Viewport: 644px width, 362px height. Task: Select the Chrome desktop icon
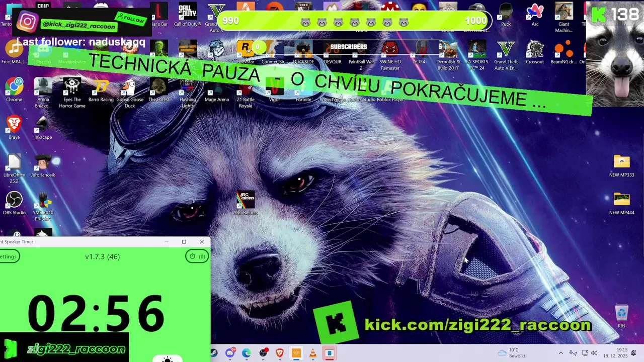[14, 90]
